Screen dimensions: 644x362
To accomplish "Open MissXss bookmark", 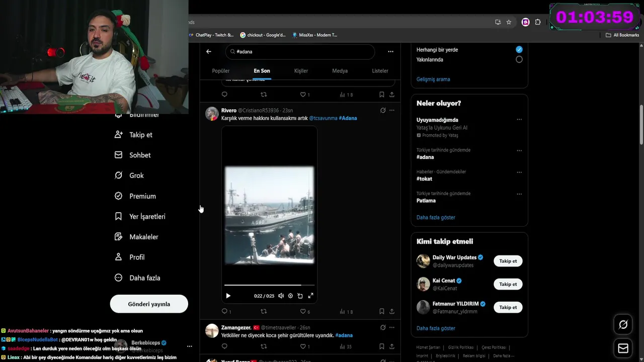I will pyautogui.click(x=314, y=35).
